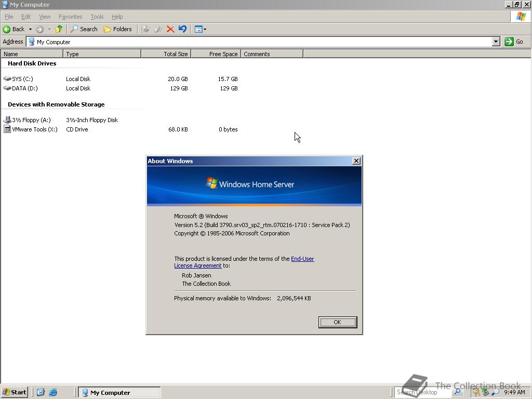Sort by the Name column header
The width and height of the screenshot is (532, 399).
32,54
